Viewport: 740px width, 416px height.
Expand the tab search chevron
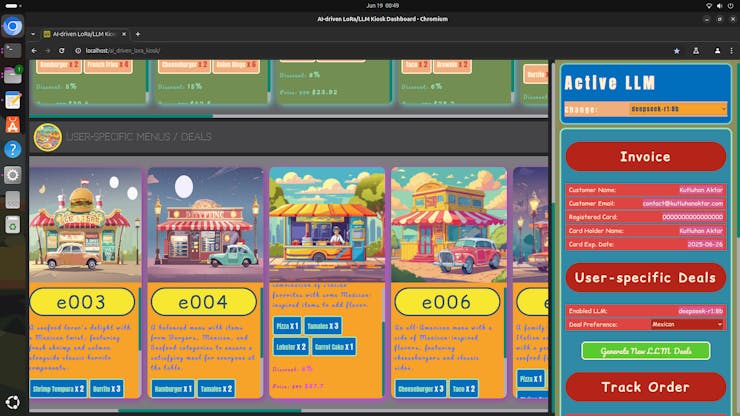33,34
